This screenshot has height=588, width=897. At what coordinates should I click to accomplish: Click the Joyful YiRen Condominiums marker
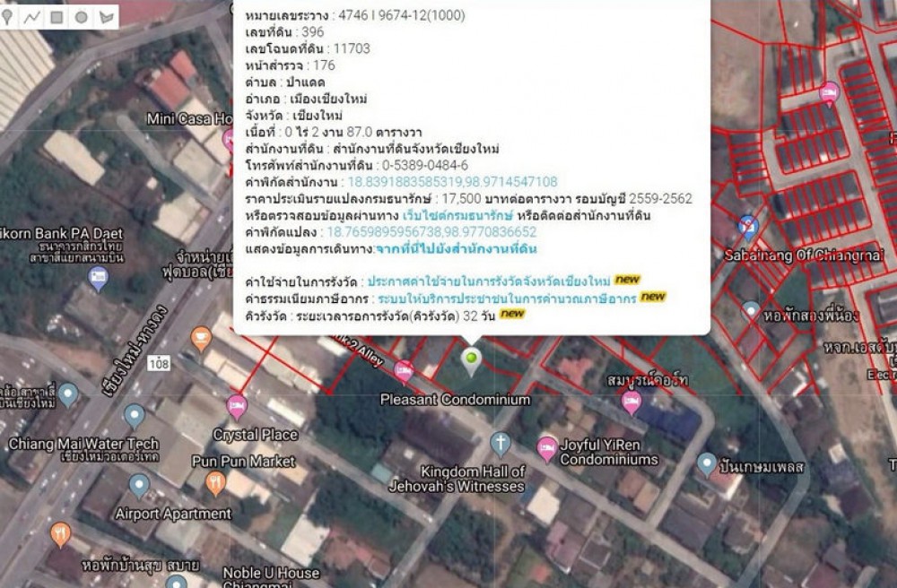coord(546,446)
